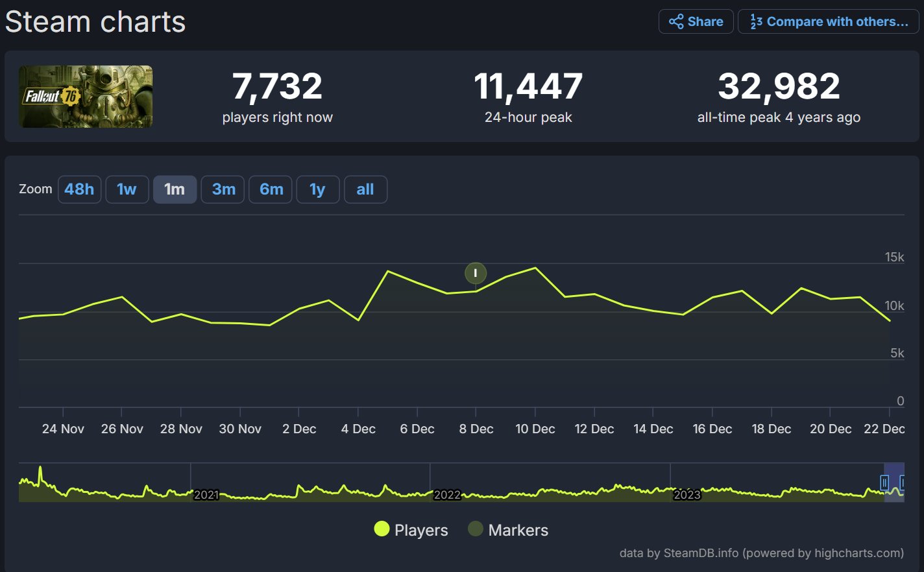Click the data by SteamDB.info credit text
This screenshot has width=924, height=572.
761,553
